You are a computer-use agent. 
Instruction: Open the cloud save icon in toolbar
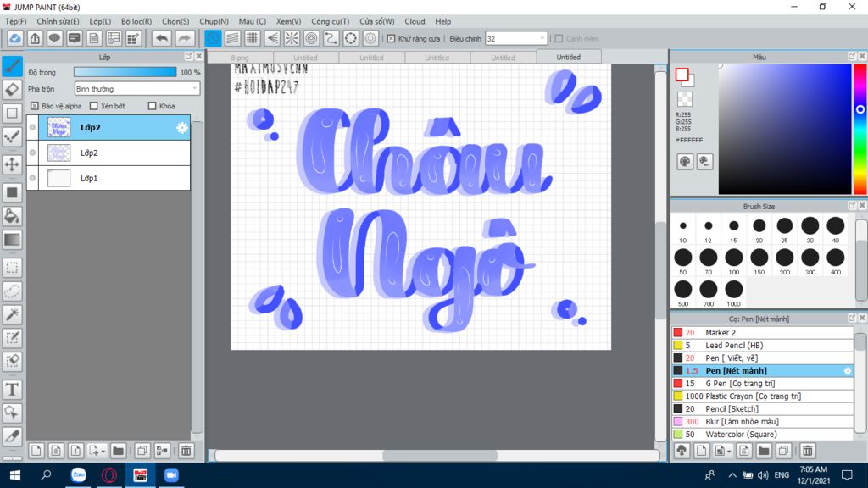tap(15, 38)
